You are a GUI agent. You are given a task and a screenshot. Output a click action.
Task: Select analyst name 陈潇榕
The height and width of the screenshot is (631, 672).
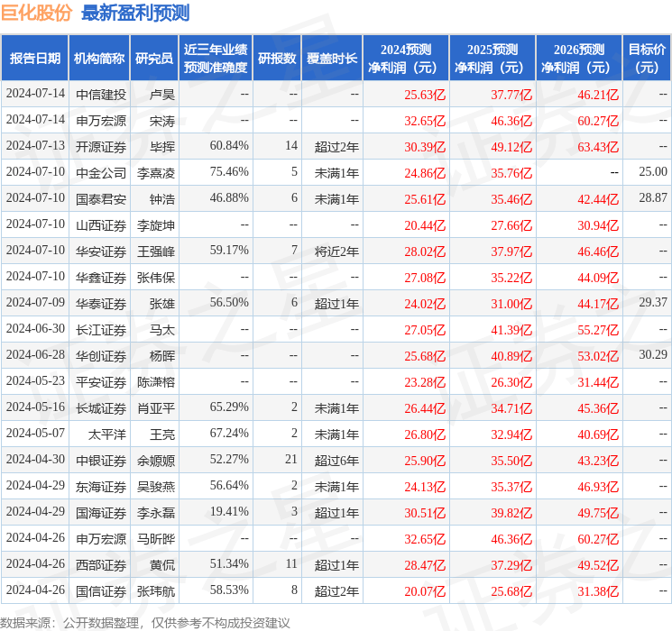(x=156, y=382)
